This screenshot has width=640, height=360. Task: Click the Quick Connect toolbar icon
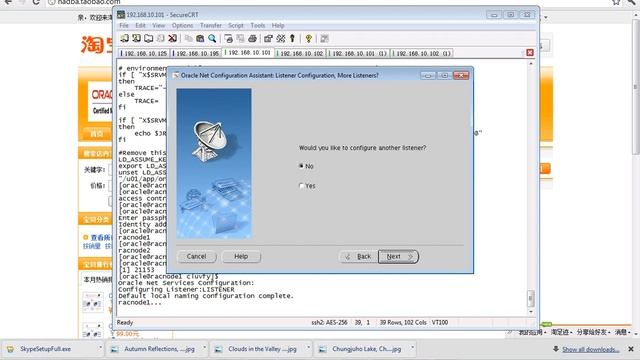point(136,38)
